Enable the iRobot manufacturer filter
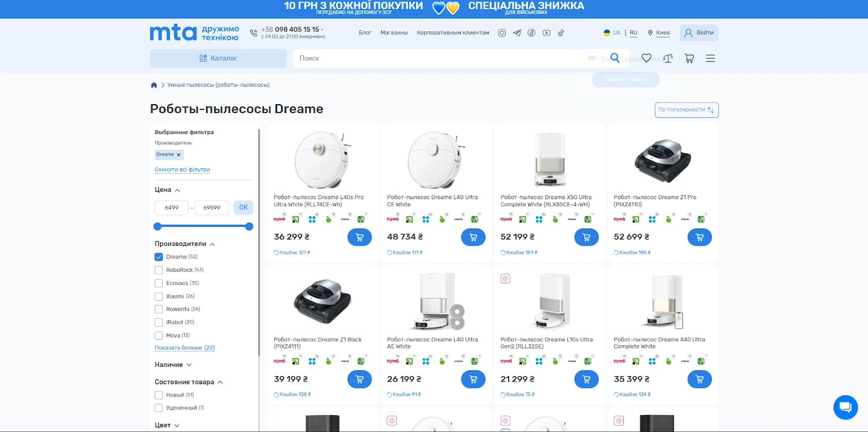 (x=158, y=322)
